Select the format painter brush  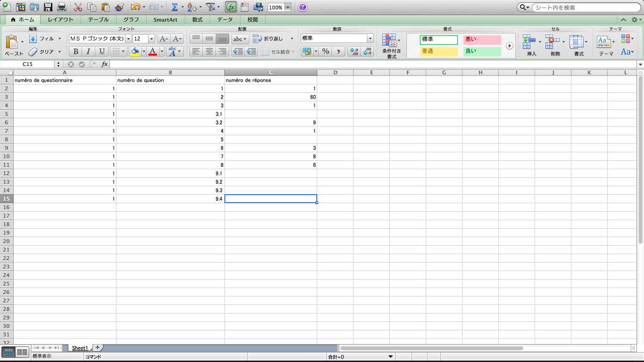[x=119, y=7]
